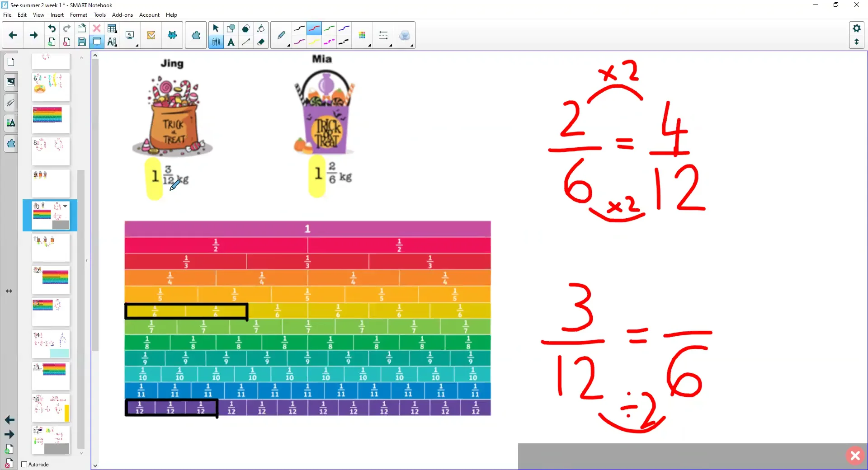Open the response assessment checkmark tool
868x470 pixels.
(x=151, y=35)
